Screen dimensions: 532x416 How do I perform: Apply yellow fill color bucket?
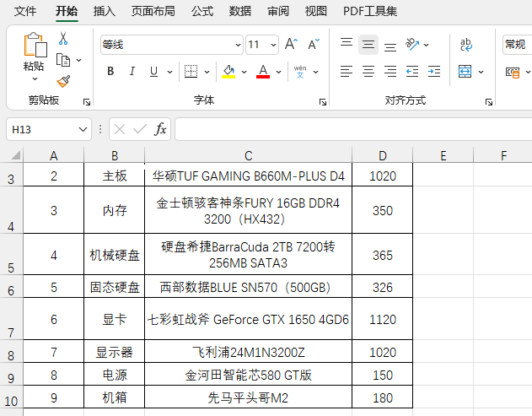click(228, 72)
